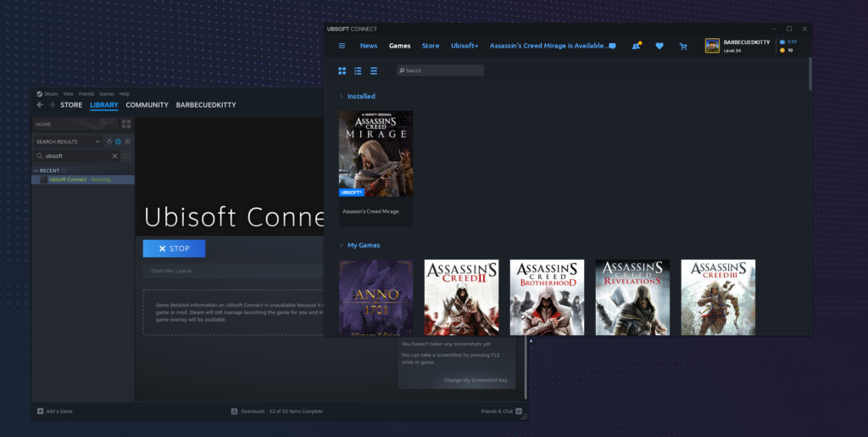Open Assassin's Creed Brotherhood cover
The image size is (868, 437).
point(547,298)
